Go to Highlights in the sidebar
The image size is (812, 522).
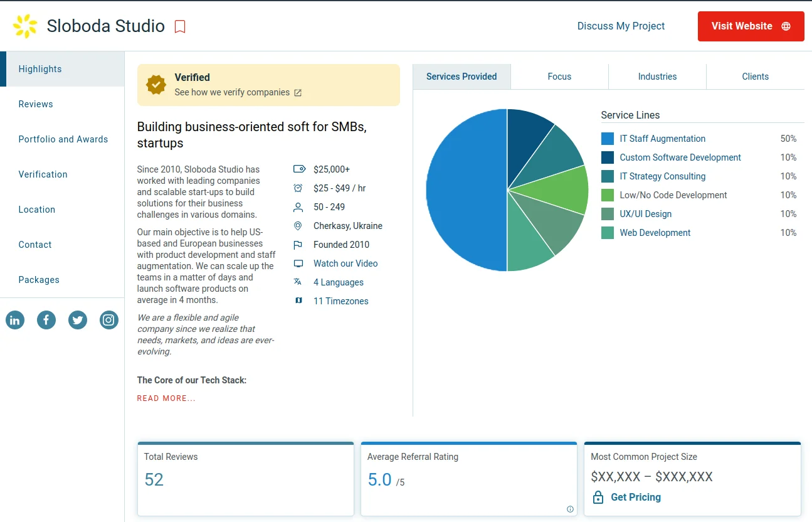62,69
